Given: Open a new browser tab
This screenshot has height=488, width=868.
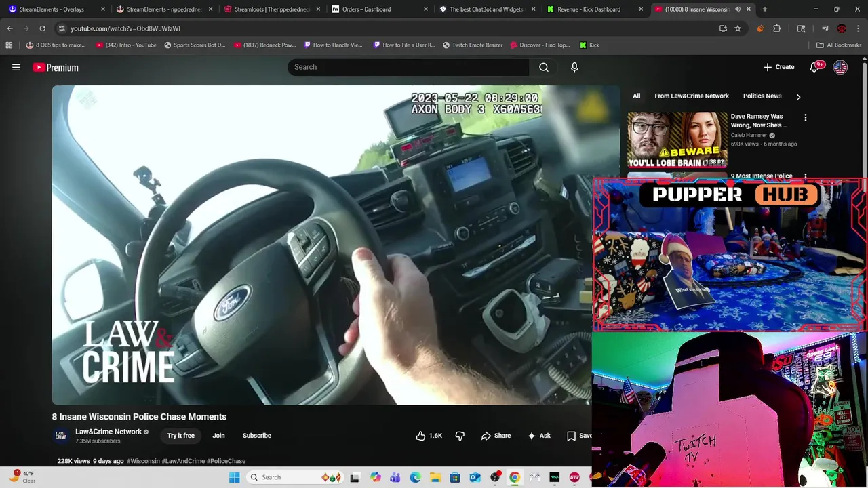Looking at the screenshot, I should (x=765, y=9).
